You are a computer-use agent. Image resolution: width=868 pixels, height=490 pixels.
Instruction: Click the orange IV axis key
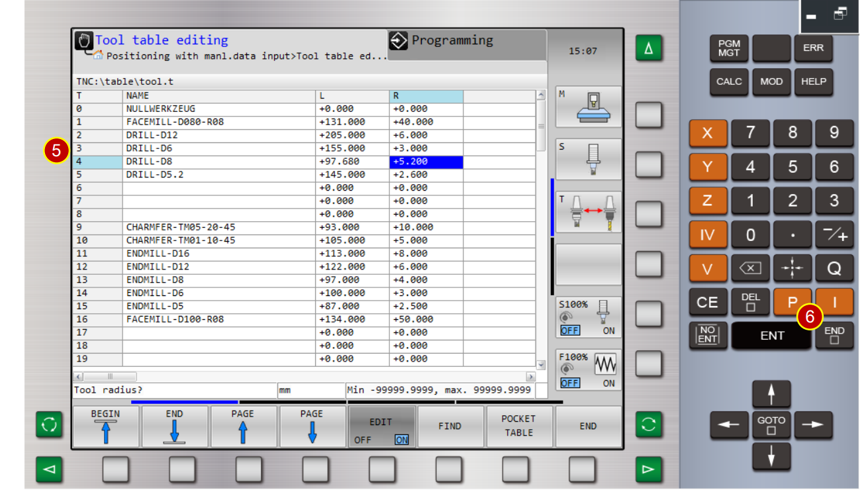coord(708,234)
